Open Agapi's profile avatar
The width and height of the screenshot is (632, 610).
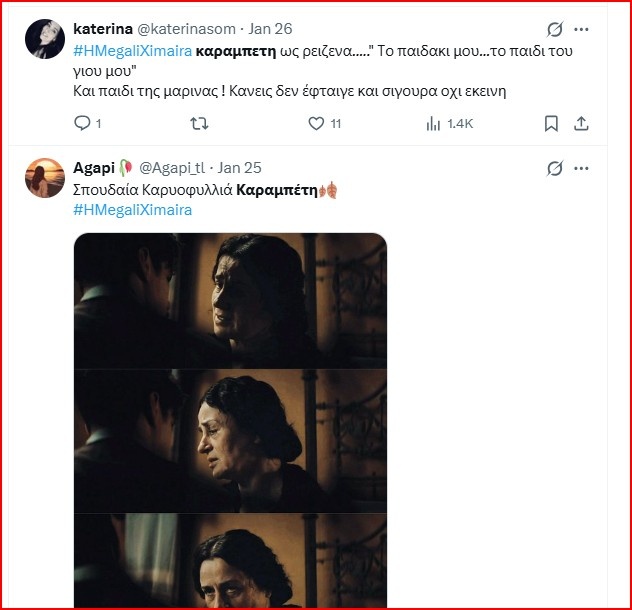point(45,177)
